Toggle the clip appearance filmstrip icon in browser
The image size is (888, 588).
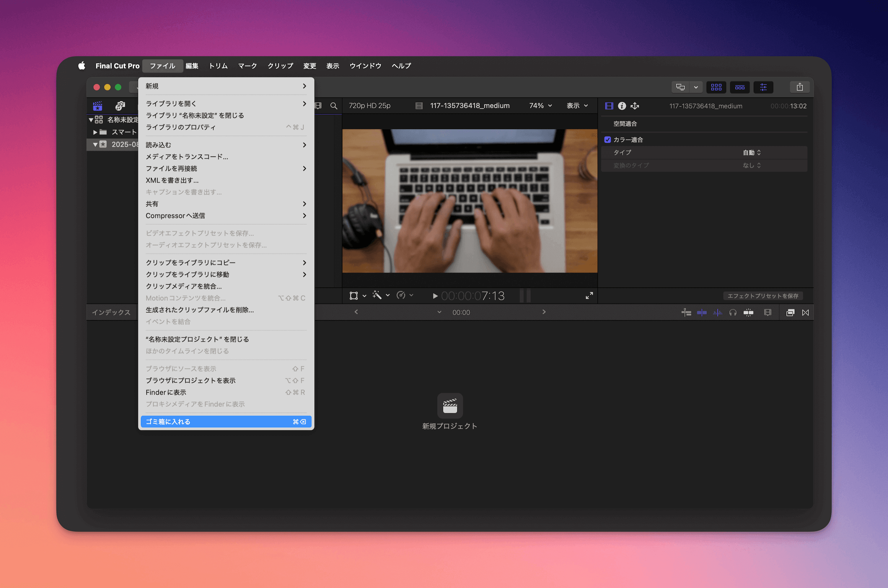click(x=318, y=106)
